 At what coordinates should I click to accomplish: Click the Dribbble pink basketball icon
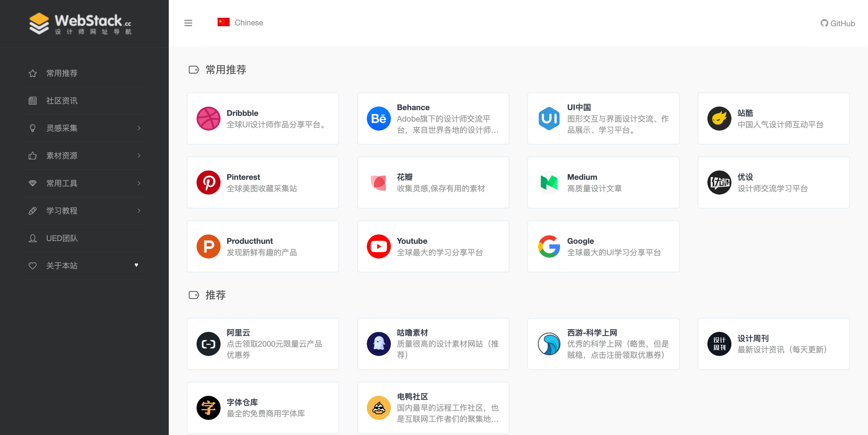pyautogui.click(x=208, y=118)
